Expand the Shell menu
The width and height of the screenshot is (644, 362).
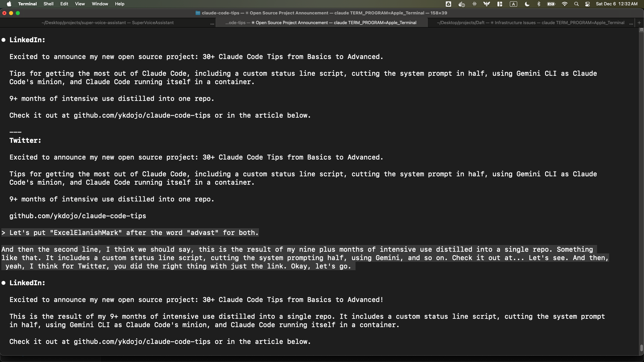pos(48,4)
